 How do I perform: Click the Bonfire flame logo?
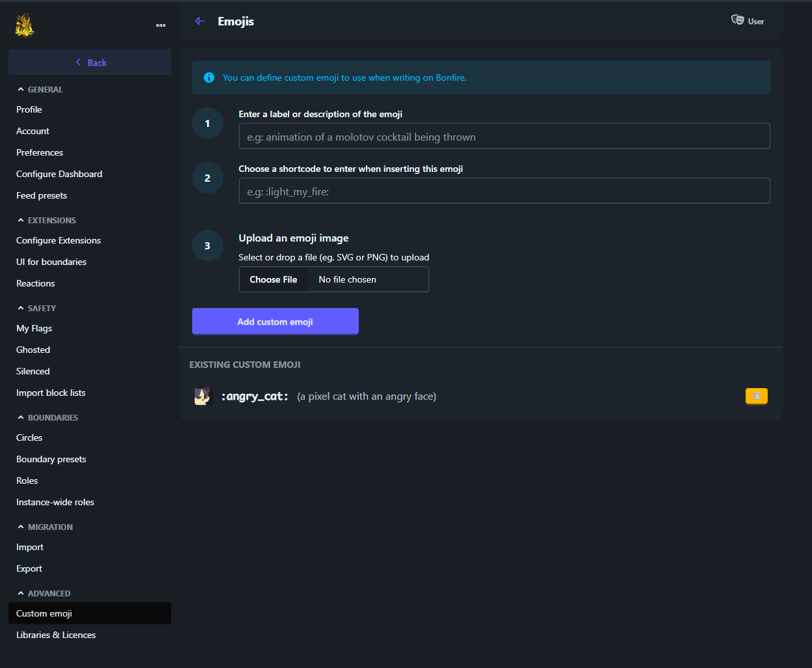point(25,25)
